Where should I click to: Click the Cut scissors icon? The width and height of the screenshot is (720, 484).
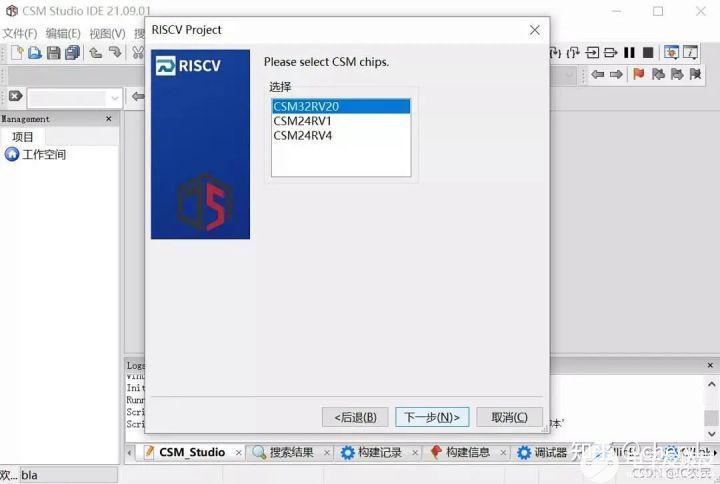click(x=137, y=53)
